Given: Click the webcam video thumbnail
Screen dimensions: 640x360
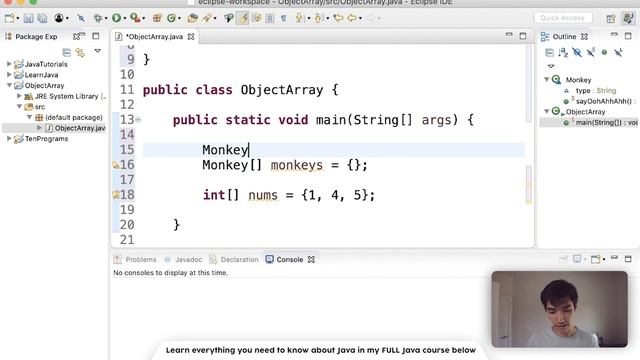Looking at the screenshot, I should coord(560,309).
